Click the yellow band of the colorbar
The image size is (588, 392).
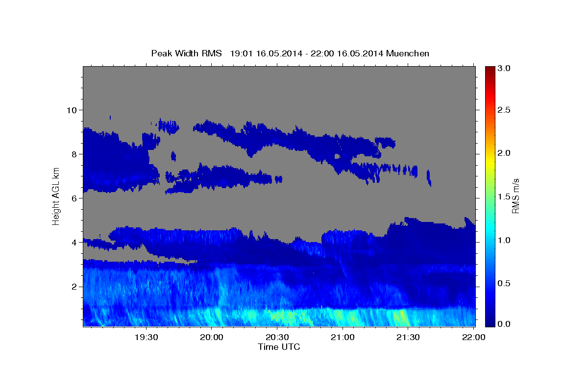[x=490, y=162]
